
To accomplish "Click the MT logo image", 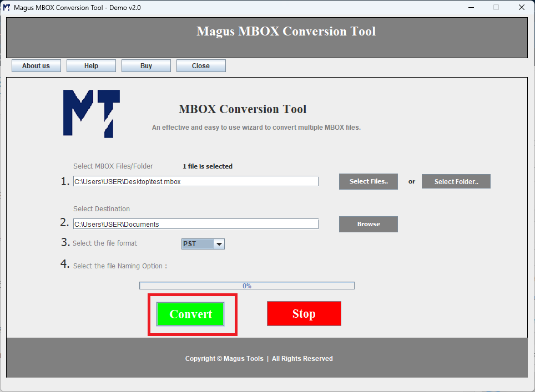I will pyautogui.click(x=92, y=114).
